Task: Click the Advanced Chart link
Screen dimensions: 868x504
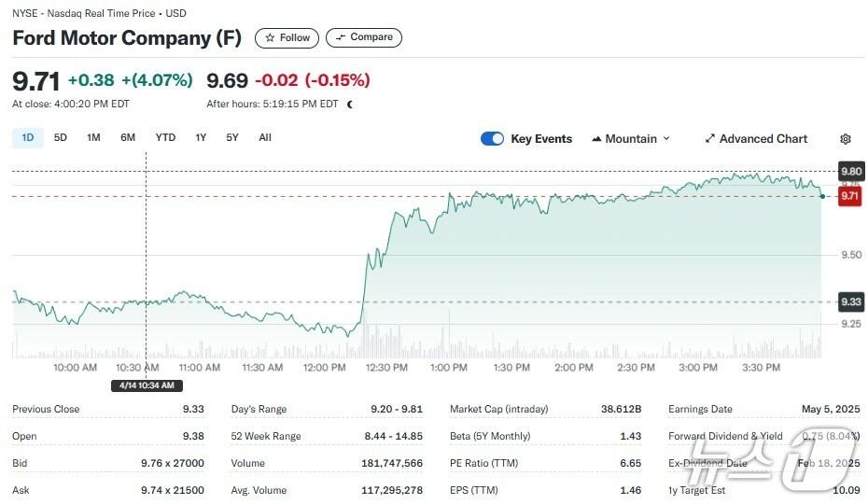Action: (x=763, y=139)
